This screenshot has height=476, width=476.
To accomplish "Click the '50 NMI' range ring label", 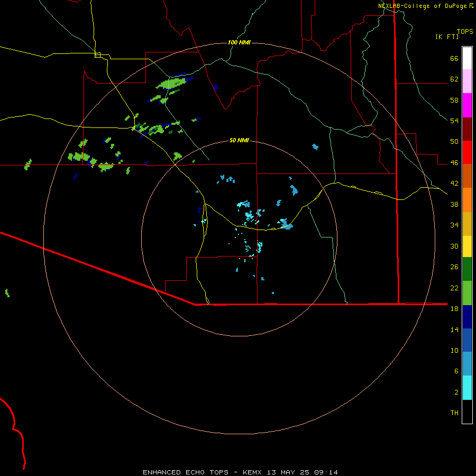I will coord(239,140).
